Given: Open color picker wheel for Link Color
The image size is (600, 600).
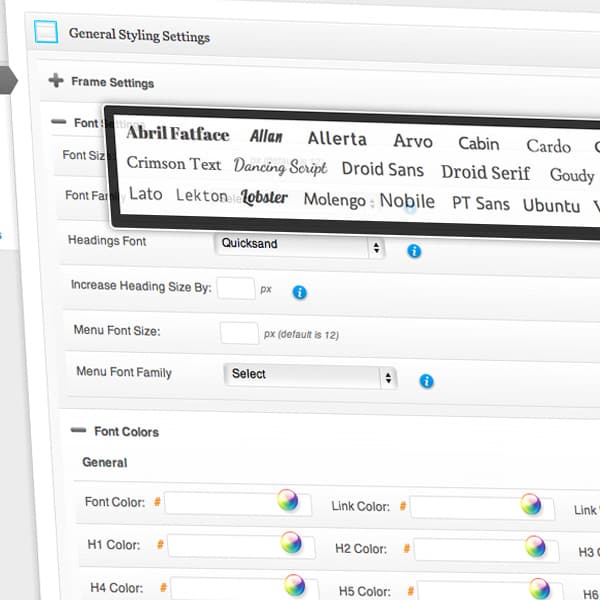Looking at the screenshot, I should 531,504.
